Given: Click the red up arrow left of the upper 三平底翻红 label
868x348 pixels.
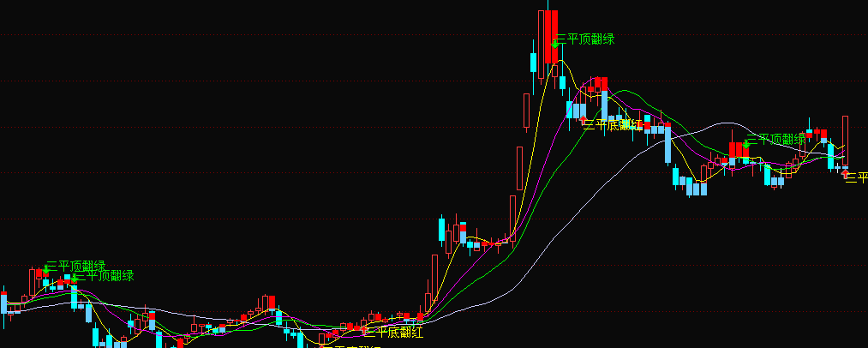Looking at the screenshot, I should (583, 119).
